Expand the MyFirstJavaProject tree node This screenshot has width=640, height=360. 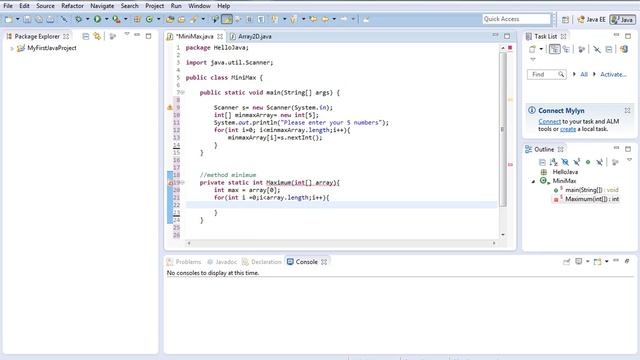pos(12,48)
